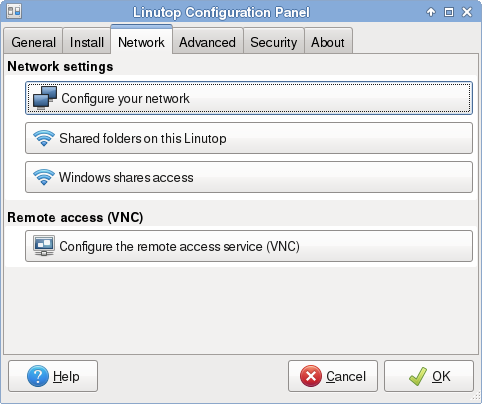The image size is (482, 404).
Task: Click the resize grip at the window corner
Action: tap(477, 399)
